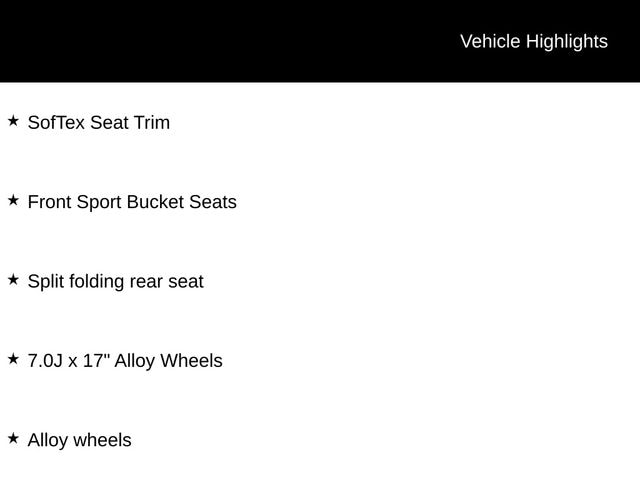
Task: Click the star beside Split folding rear seat
Action: (x=13, y=280)
